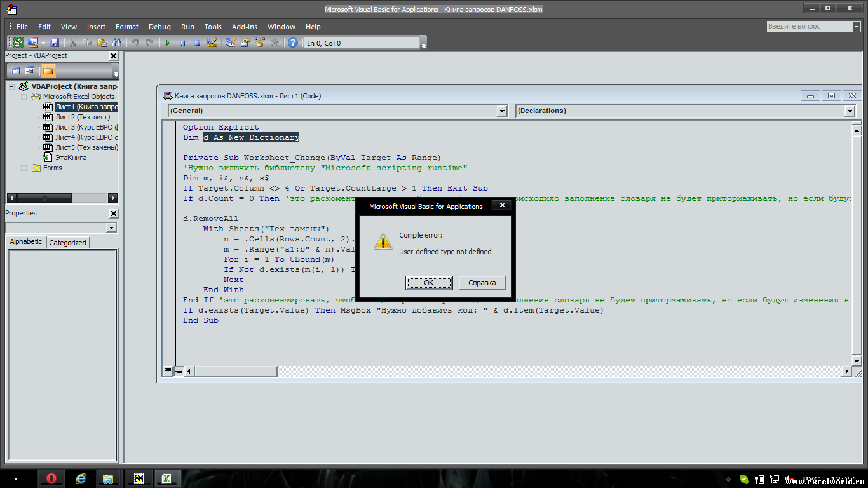This screenshot has width=868, height=488.
Task: Switch to the Alphabetic properties tab
Action: pos(26,242)
